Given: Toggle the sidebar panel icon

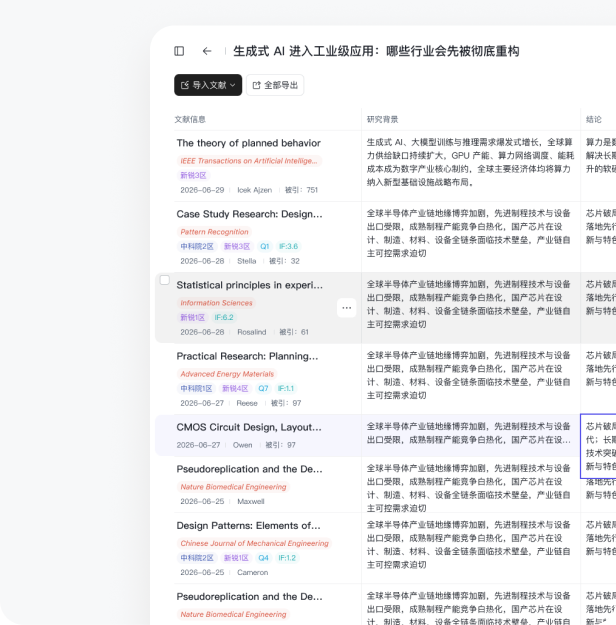Looking at the screenshot, I should click(x=179, y=51).
